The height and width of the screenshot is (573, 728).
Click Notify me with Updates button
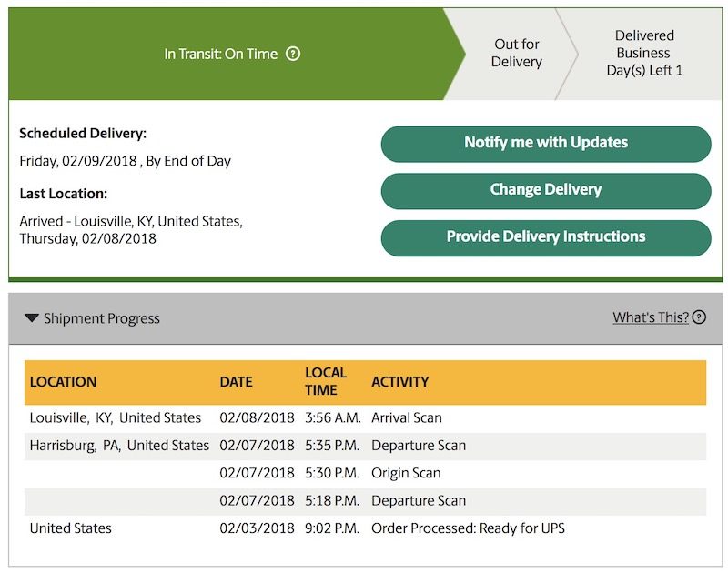(546, 143)
